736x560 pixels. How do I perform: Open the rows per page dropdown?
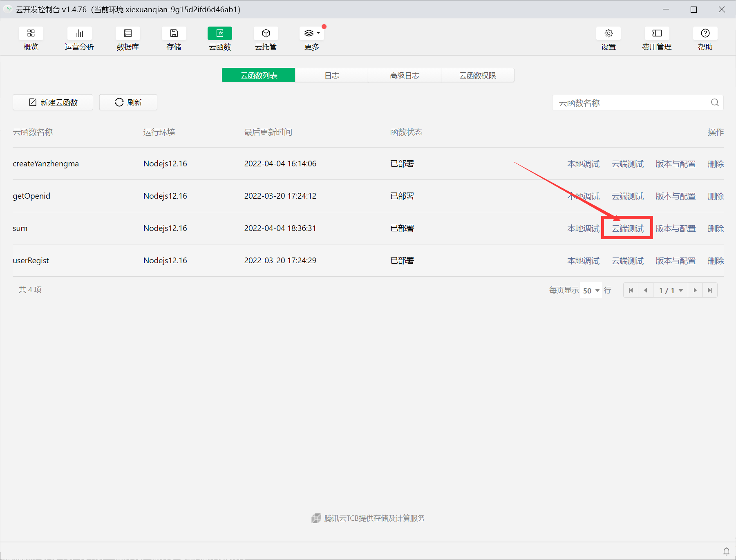pyautogui.click(x=591, y=290)
